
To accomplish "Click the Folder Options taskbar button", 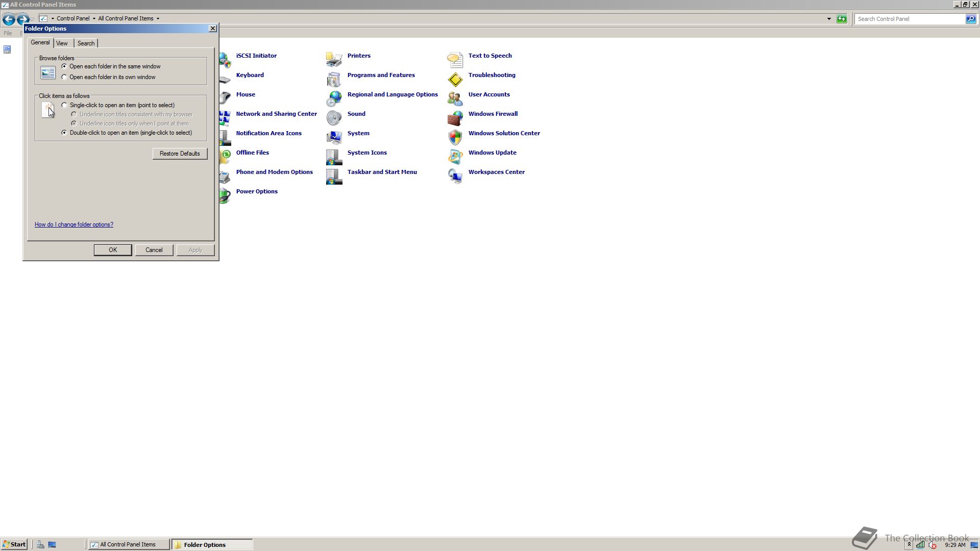I will click(x=212, y=544).
